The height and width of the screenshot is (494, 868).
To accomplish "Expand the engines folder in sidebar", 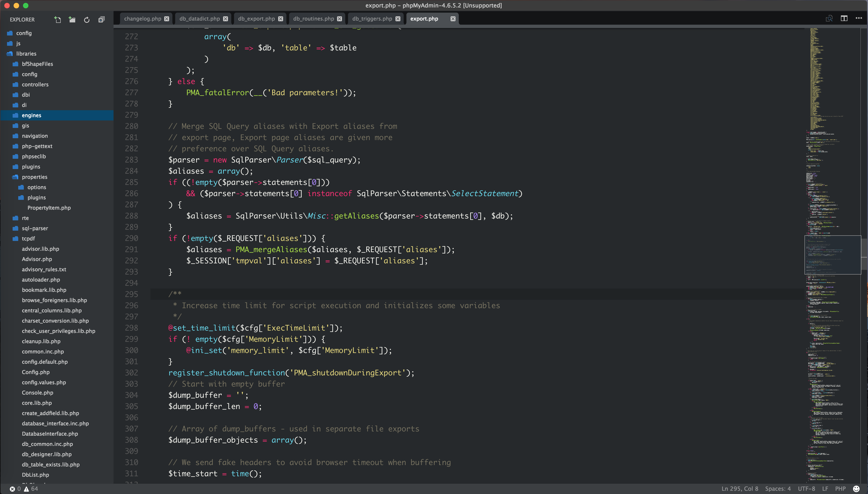I will [x=31, y=115].
